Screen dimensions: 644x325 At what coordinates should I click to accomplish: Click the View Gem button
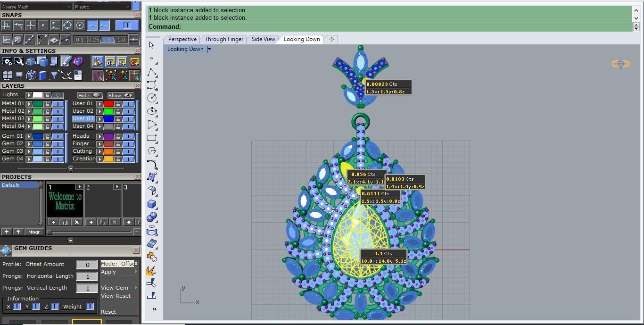(119, 288)
